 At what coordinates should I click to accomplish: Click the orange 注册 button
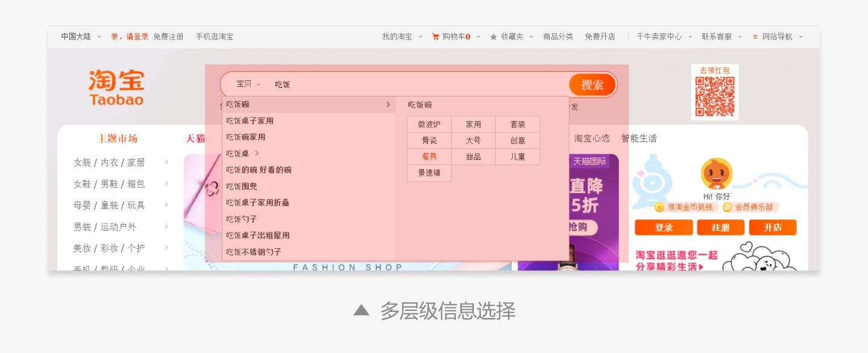point(720,228)
